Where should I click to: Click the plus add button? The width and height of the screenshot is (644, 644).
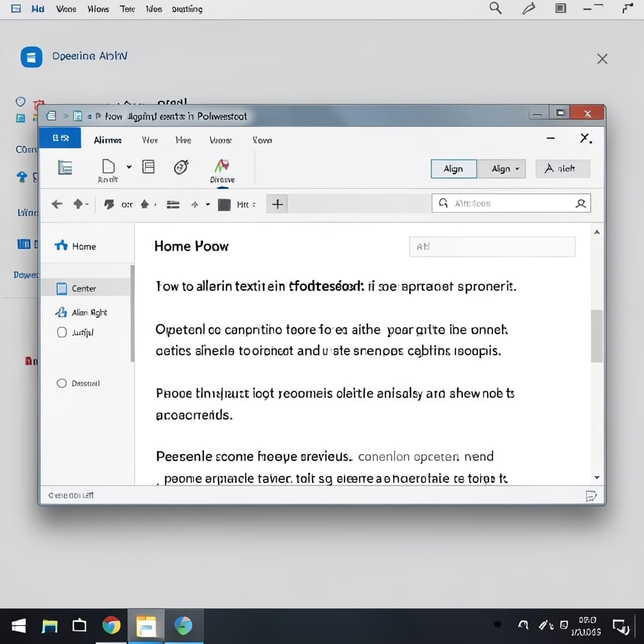[x=277, y=204]
